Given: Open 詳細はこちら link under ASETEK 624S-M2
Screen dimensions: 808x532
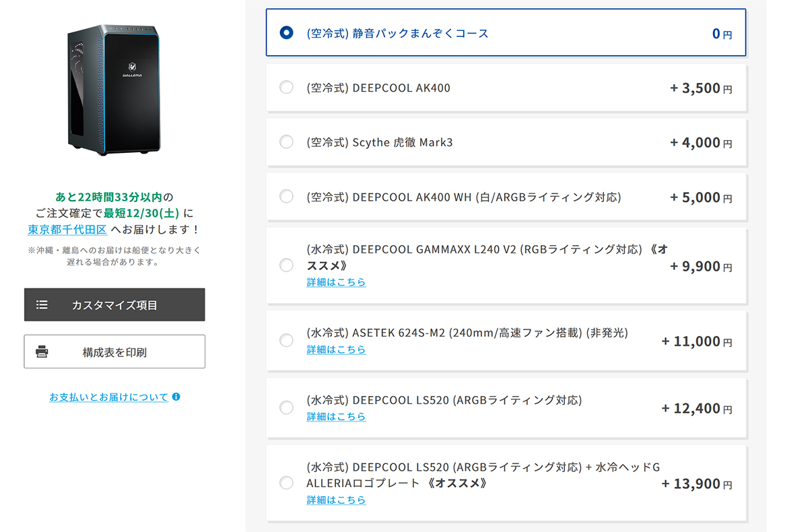Looking at the screenshot, I should pyautogui.click(x=336, y=350).
